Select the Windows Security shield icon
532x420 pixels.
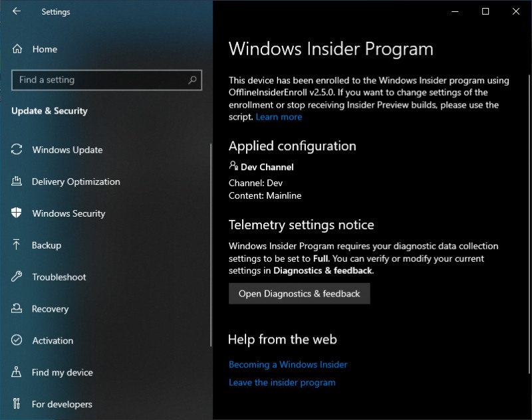click(x=16, y=213)
